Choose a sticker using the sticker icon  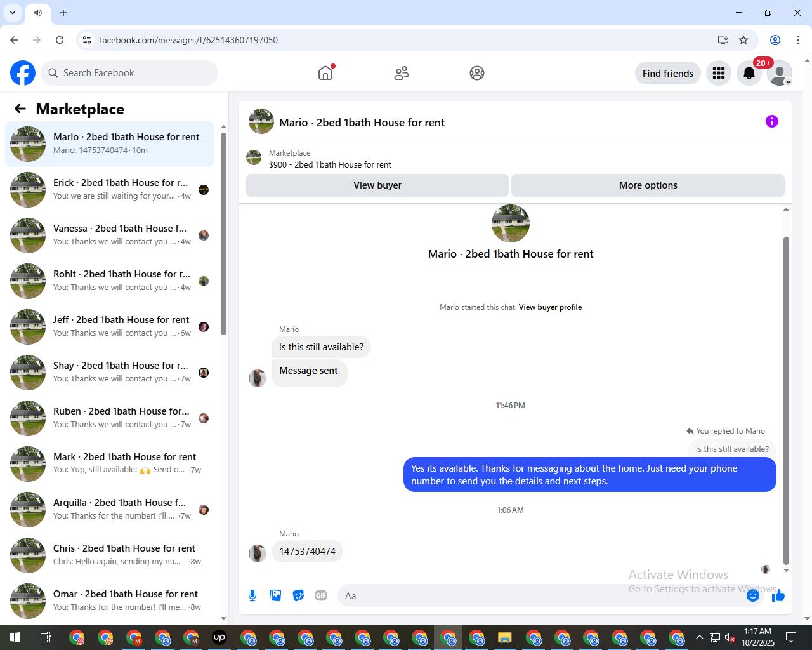tap(298, 595)
